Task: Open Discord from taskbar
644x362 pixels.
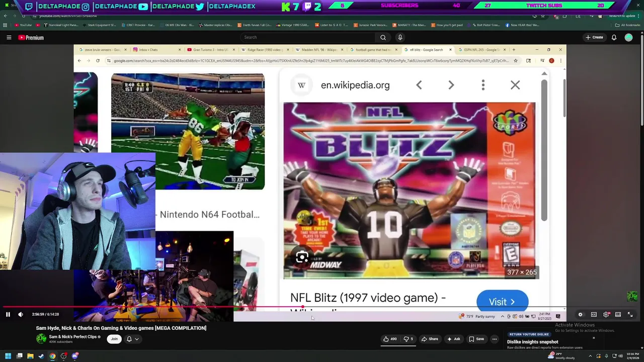Action: (x=75, y=356)
